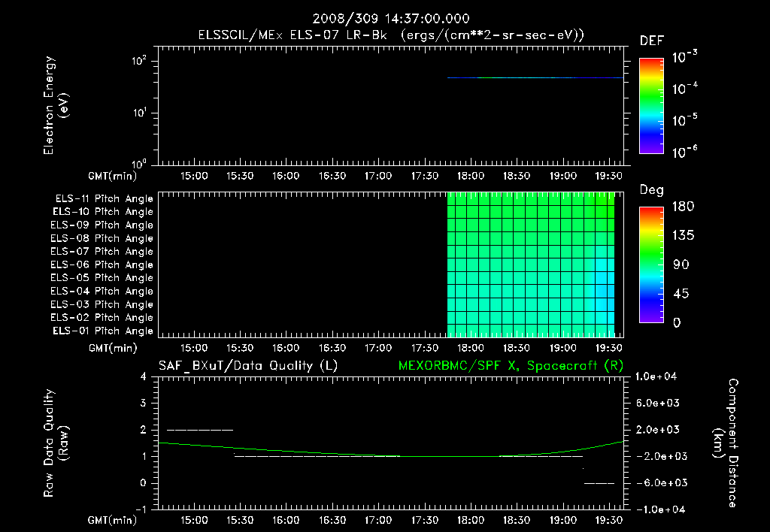Select the ELS-03 Pitch Angle row label

[x=102, y=305]
